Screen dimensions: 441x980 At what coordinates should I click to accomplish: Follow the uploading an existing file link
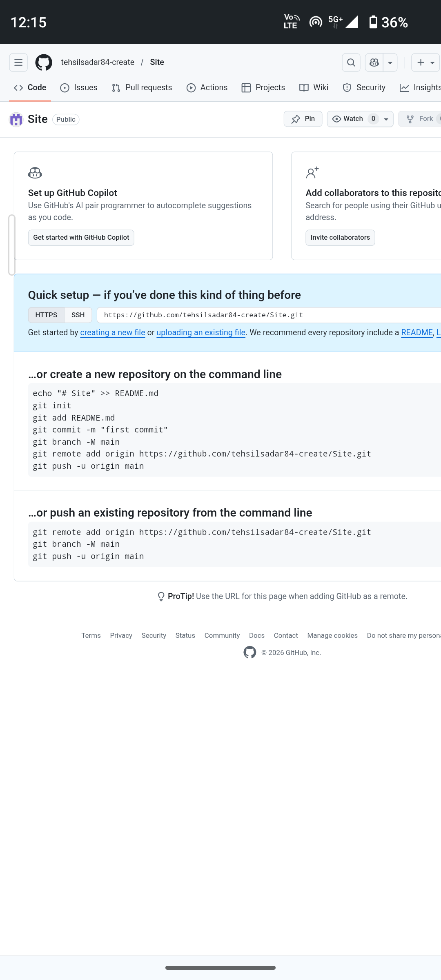coord(201,333)
